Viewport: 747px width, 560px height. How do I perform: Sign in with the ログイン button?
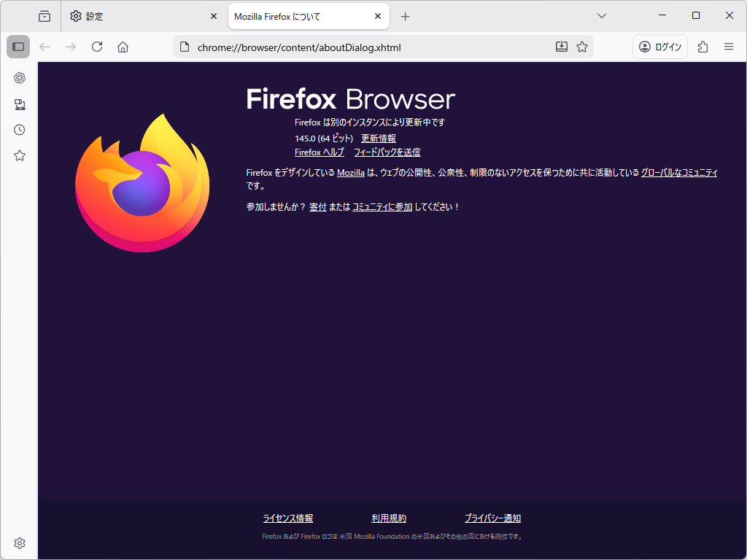coord(659,46)
